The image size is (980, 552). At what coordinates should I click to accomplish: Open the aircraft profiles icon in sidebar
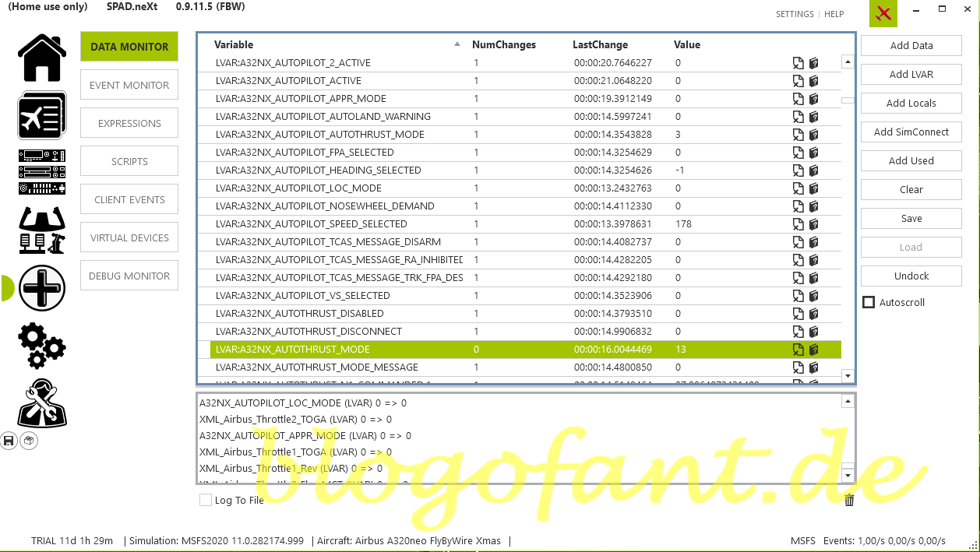(41, 115)
